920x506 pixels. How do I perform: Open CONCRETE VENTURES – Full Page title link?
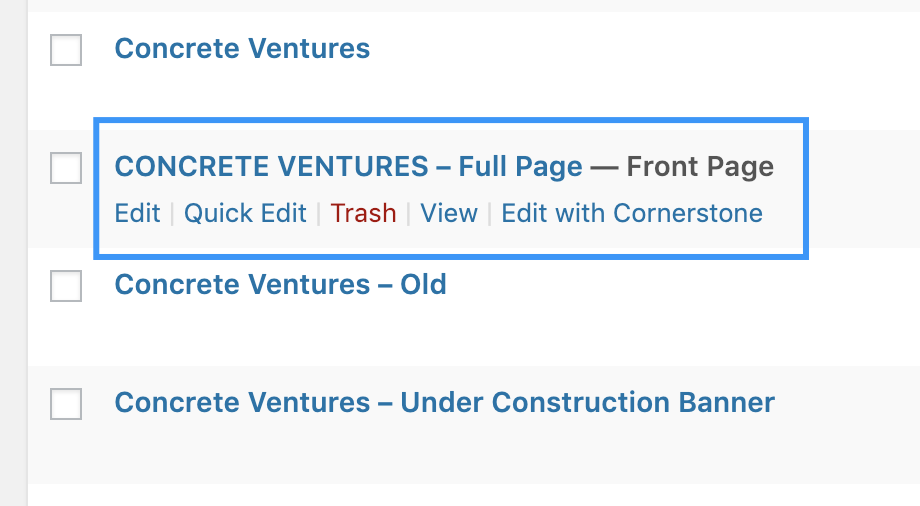click(x=348, y=167)
